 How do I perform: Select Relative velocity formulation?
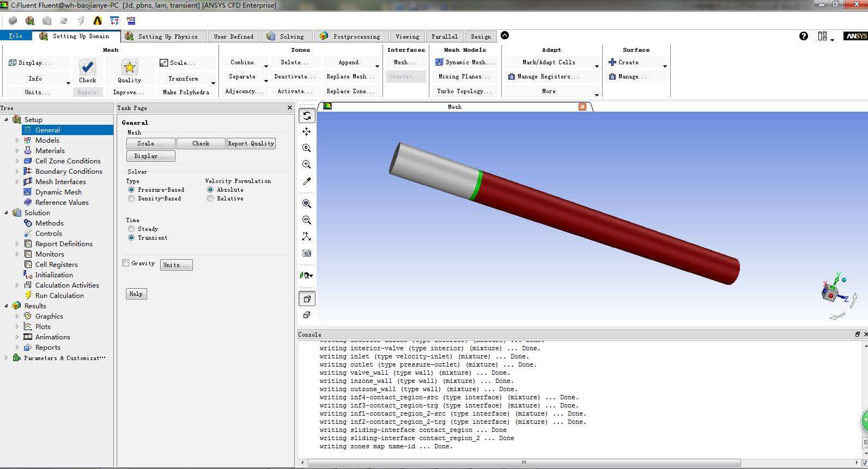210,198
